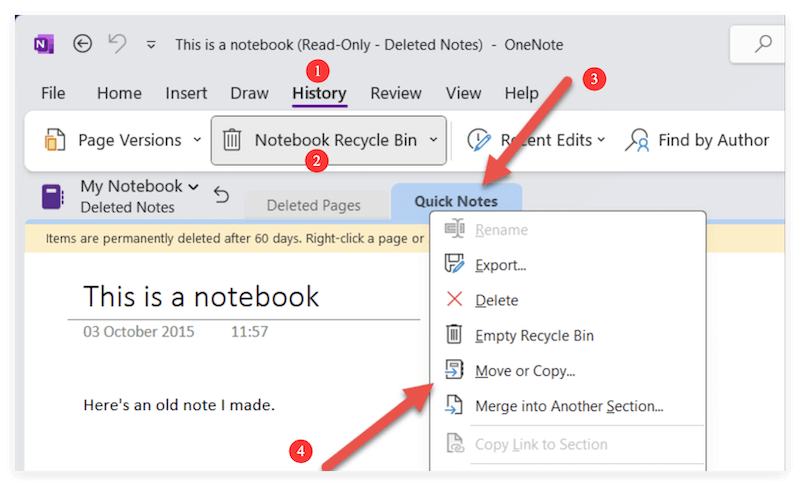Click the Merge into Another Section icon
This screenshot has height=486, width=800.
point(454,405)
